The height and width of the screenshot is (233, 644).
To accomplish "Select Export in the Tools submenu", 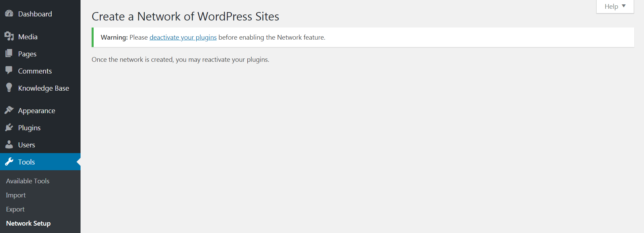I will tap(15, 209).
